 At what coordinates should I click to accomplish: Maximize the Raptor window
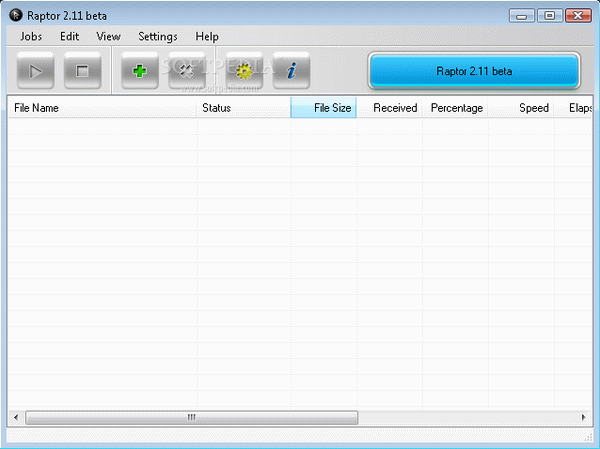549,16
